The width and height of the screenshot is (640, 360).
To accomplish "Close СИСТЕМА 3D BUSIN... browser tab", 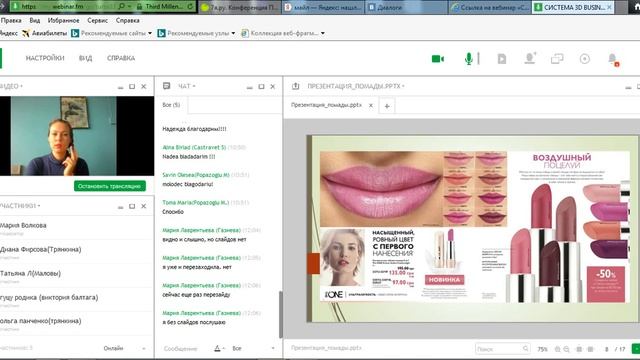I will [609, 7].
